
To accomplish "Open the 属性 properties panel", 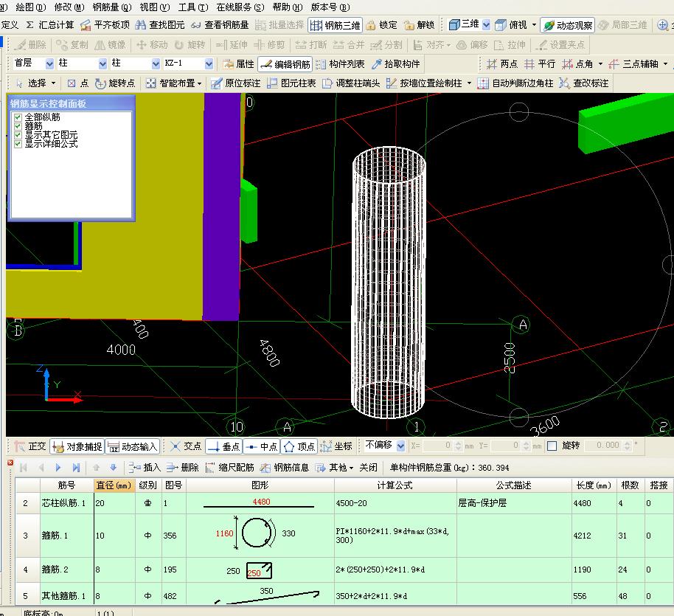I will (x=239, y=64).
